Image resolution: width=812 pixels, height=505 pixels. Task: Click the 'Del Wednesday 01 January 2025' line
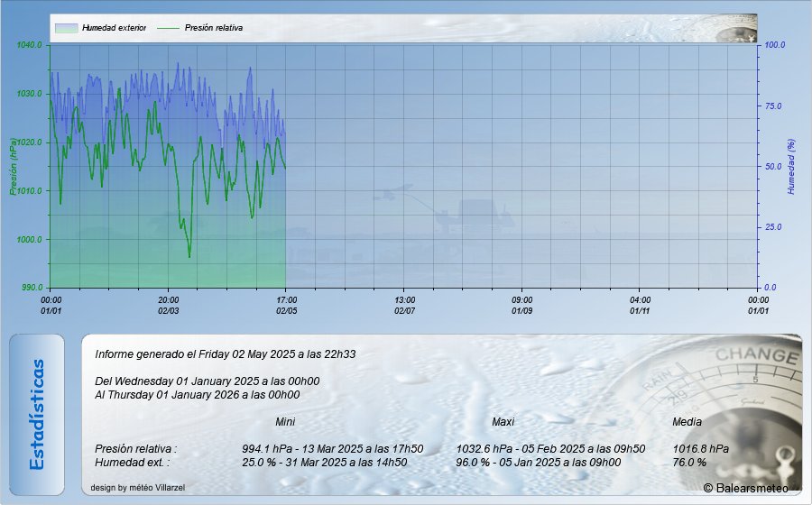pos(208,381)
